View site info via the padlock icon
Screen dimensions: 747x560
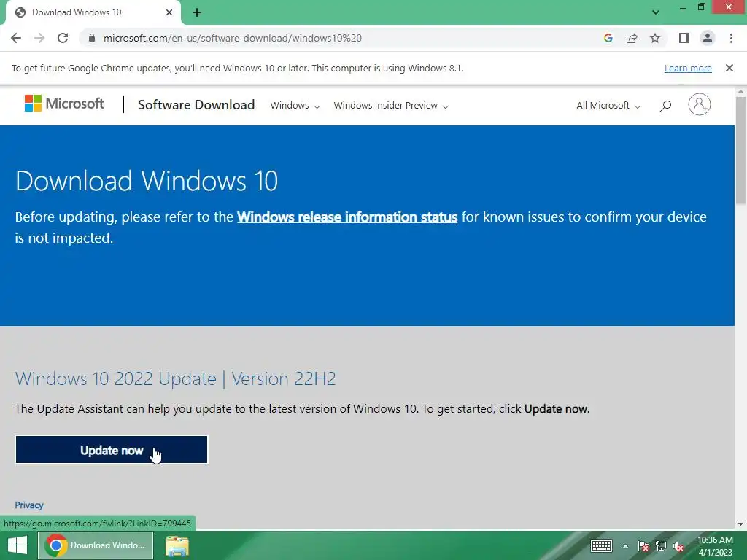pyautogui.click(x=92, y=38)
